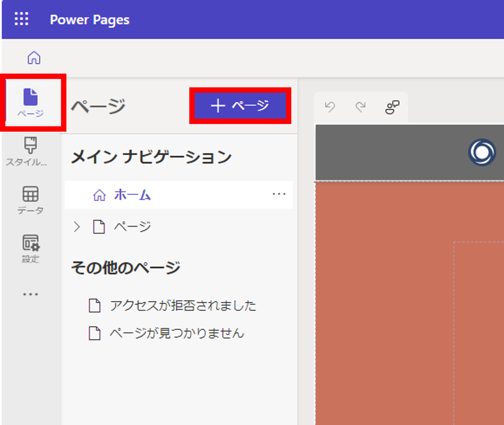
Task: Open the ホーム page options ellipsis menu
Action: 279,194
